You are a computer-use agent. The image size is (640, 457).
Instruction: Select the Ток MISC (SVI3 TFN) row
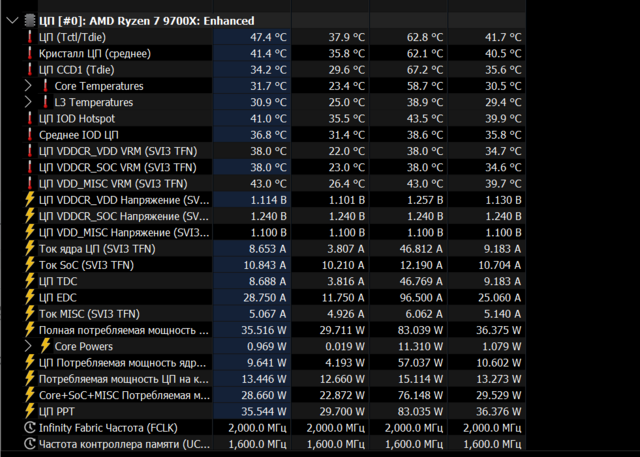89,313
